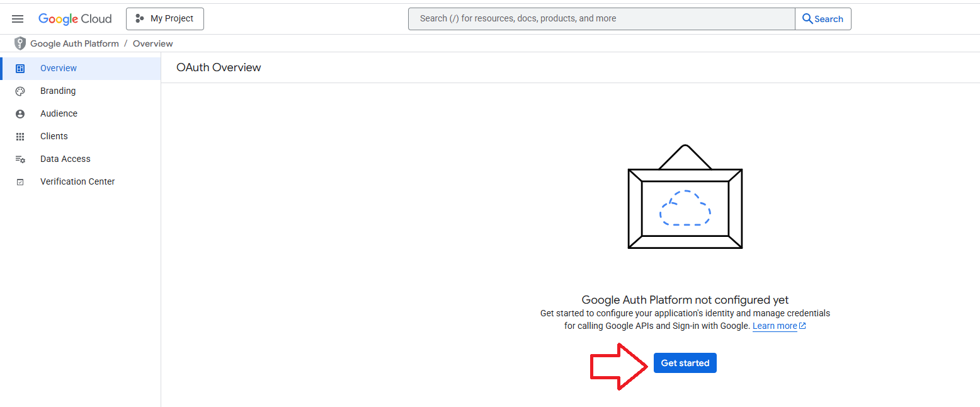Open the Learn more link
Image resolution: width=980 pixels, height=407 pixels.
coord(779,326)
